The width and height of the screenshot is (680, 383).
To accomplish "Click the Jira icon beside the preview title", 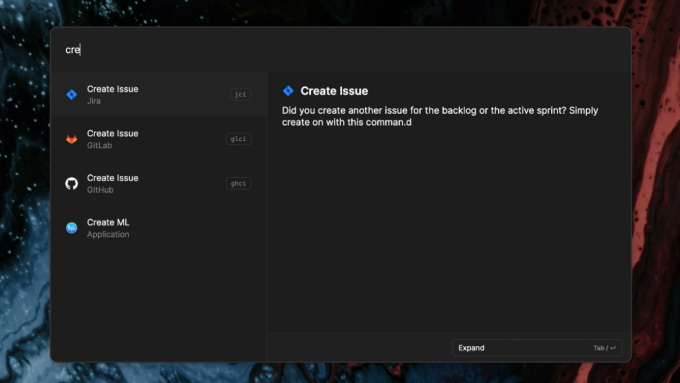I will coord(288,91).
